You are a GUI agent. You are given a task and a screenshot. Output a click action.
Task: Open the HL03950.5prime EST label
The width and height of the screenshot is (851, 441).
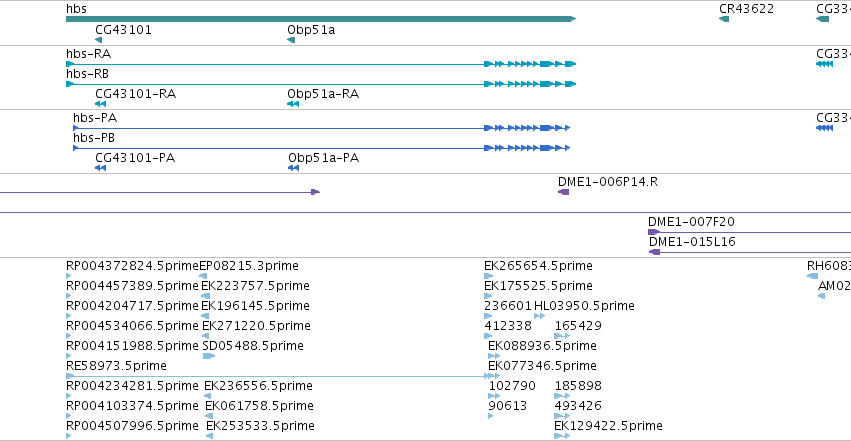pyautogui.click(x=584, y=306)
